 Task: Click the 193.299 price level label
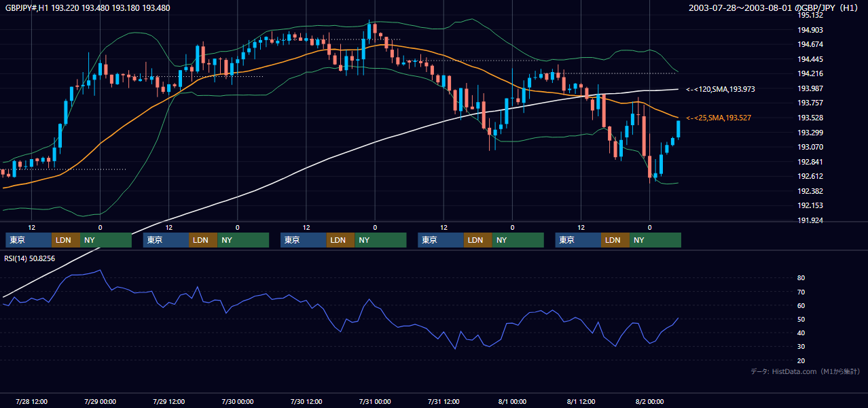(x=810, y=133)
